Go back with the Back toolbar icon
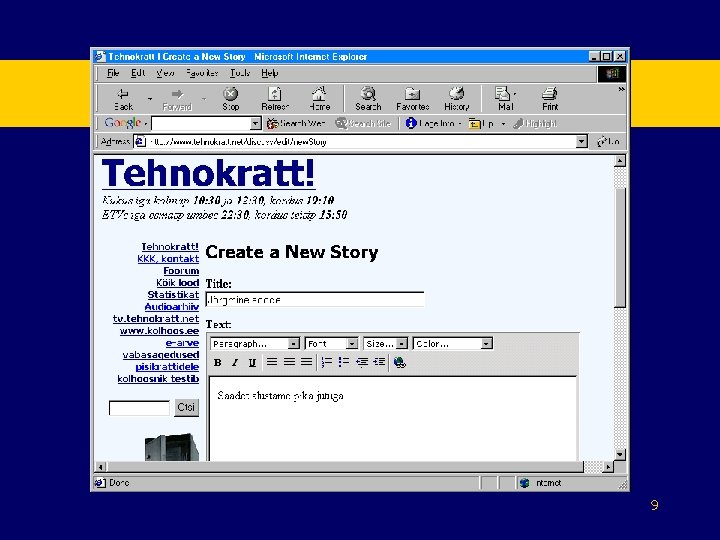 point(123,99)
